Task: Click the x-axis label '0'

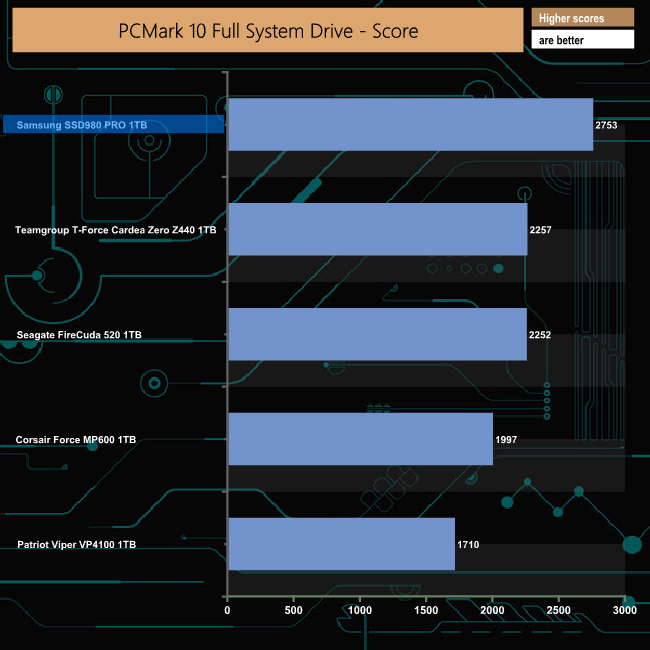Action: (227, 610)
